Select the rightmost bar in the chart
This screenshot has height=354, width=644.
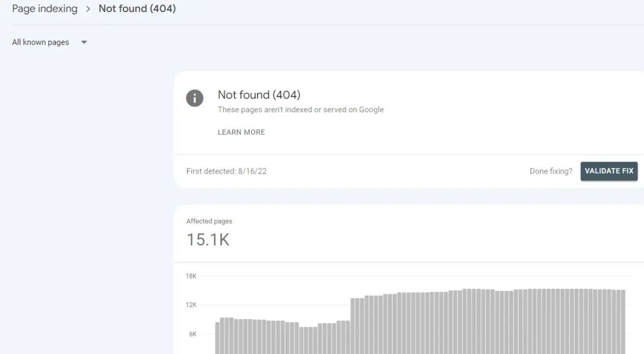623,322
